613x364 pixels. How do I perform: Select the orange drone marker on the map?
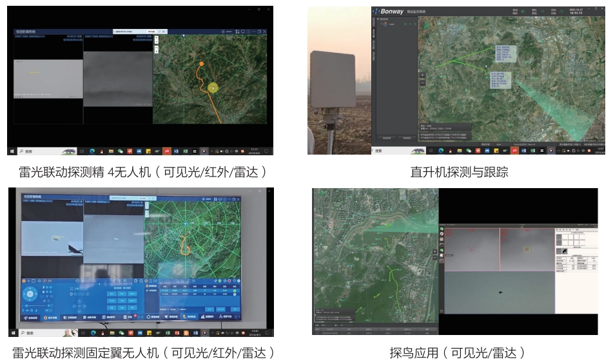[201, 64]
